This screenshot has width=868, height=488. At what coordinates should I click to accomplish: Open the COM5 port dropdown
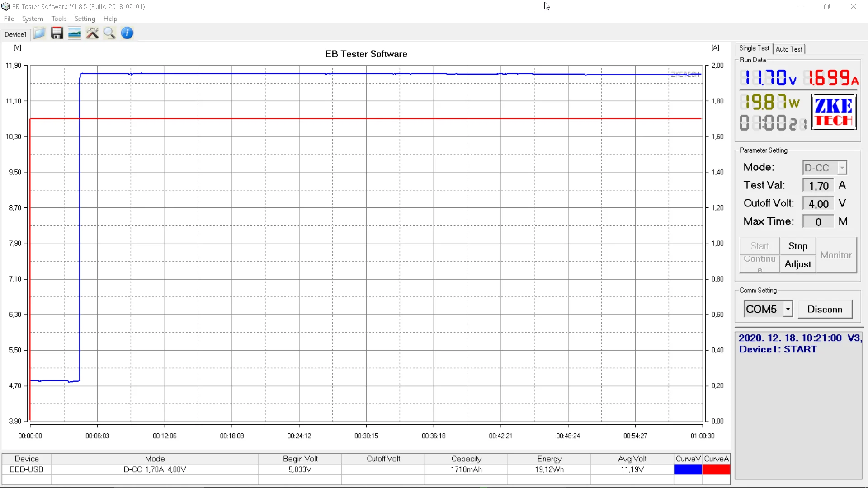click(788, 309)
